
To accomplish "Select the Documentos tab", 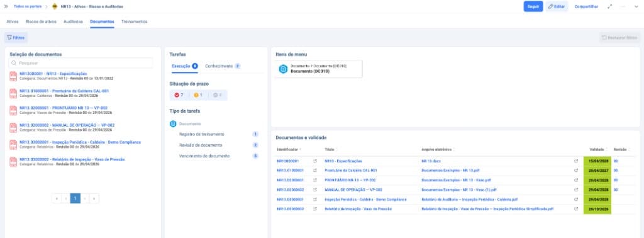I will coord(103,21).
